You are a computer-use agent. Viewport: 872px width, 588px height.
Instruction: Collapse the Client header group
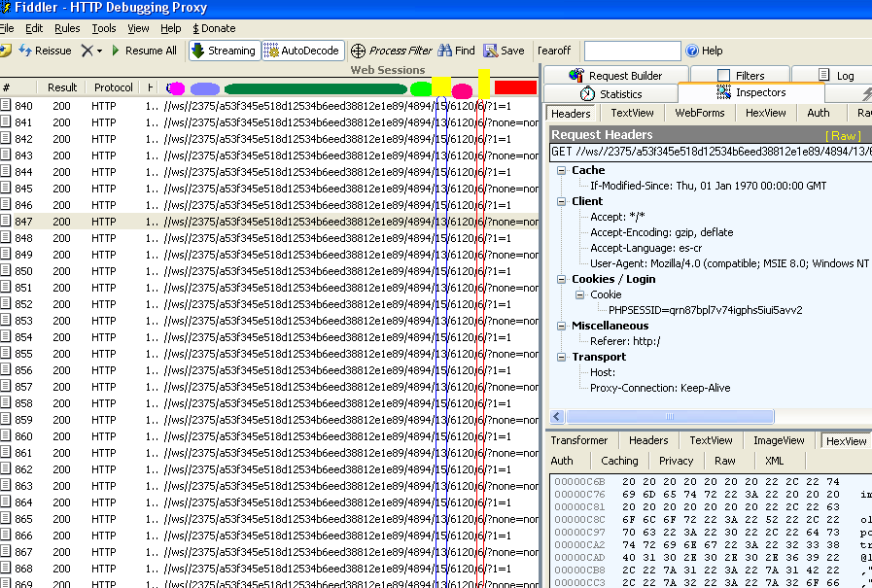pyautogui.click(x=561, y=202)
